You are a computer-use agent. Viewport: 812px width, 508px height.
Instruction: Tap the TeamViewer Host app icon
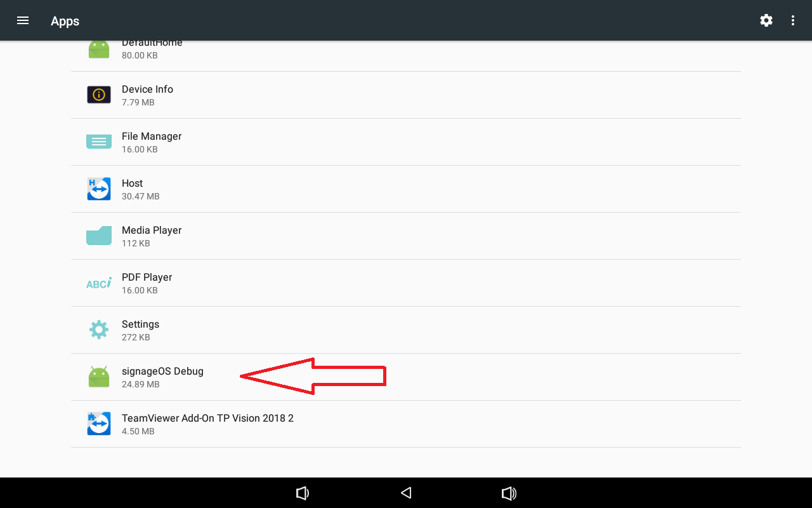point(99,189)
